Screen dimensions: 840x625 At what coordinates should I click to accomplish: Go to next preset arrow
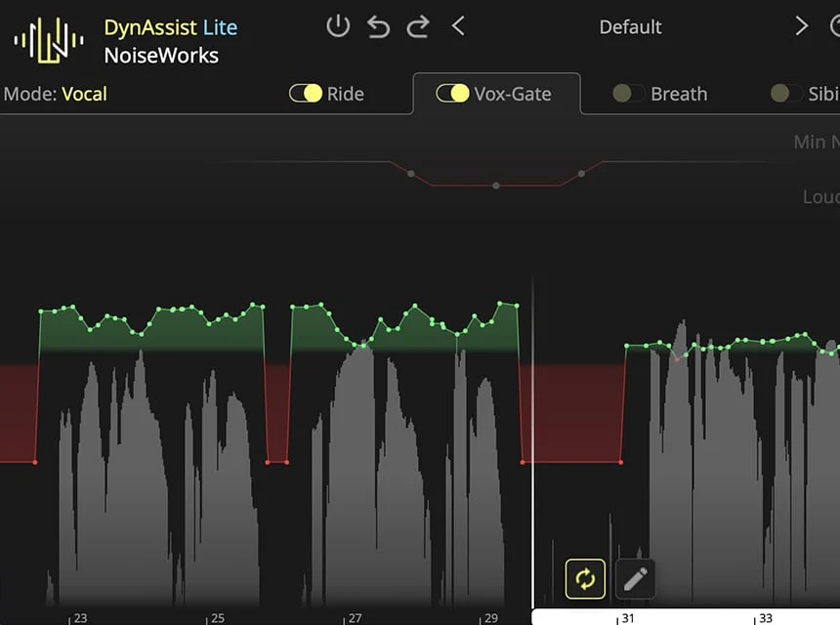[x=802, y=26]
